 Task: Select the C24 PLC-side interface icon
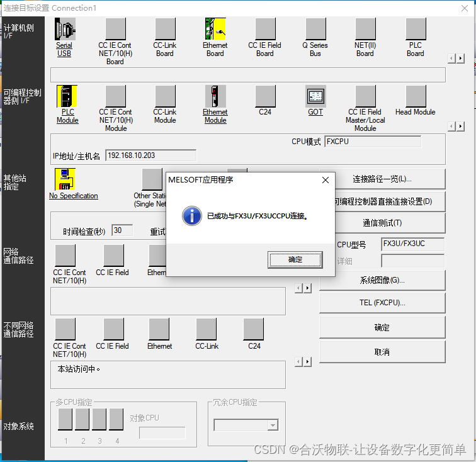point(265,96)
